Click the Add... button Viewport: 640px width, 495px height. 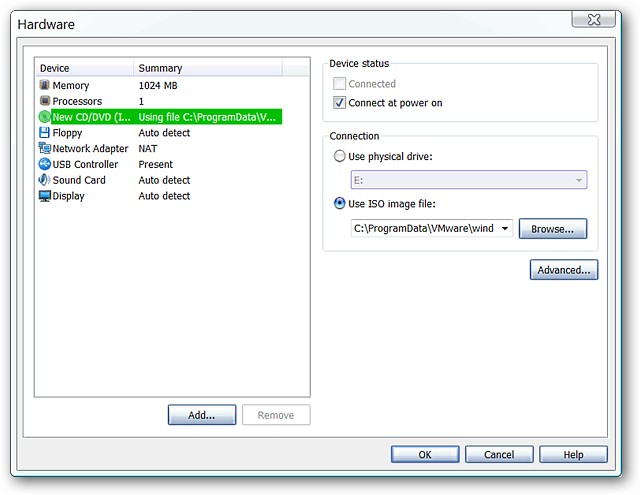click(x=202, y=415)
